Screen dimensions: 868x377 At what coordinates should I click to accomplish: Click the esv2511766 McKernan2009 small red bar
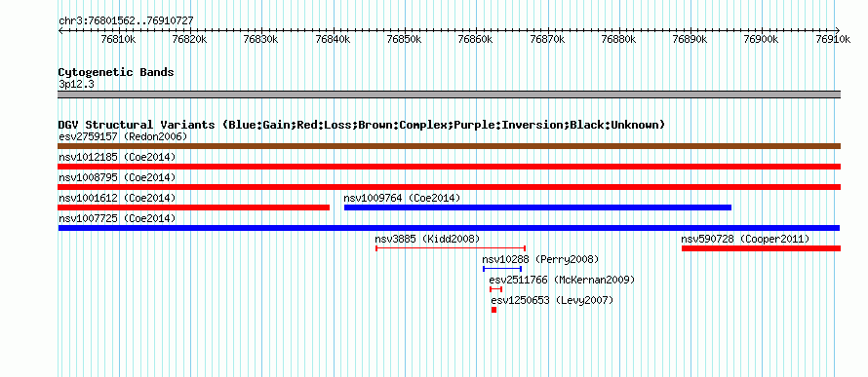tap(496, 289)
